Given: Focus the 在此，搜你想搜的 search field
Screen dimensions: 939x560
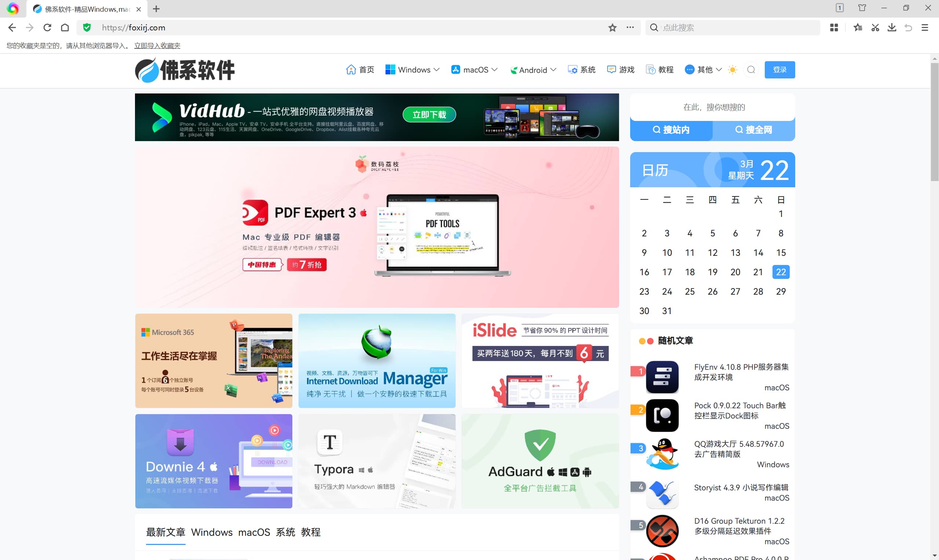Looking at the screenshot, I should (712, 107).
